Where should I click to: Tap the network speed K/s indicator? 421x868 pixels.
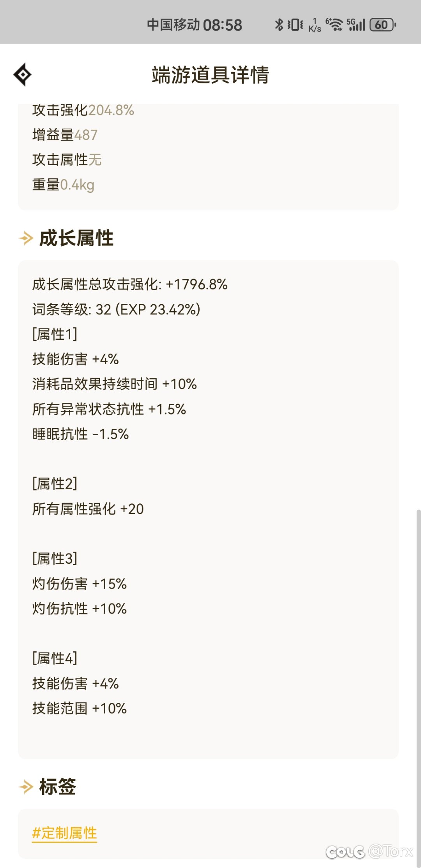[315, 25]
